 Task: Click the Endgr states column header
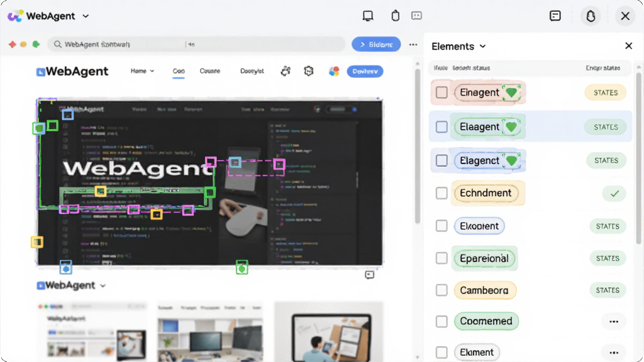pos(602,68)
